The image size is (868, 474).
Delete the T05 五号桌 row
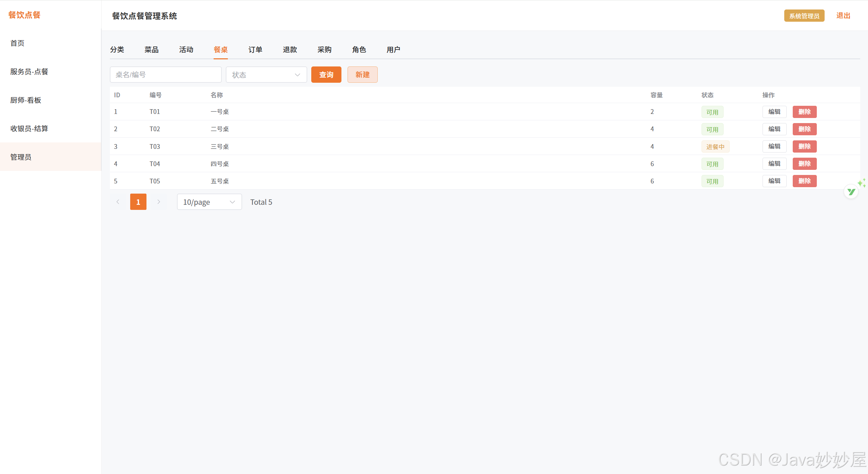(804, 181)
